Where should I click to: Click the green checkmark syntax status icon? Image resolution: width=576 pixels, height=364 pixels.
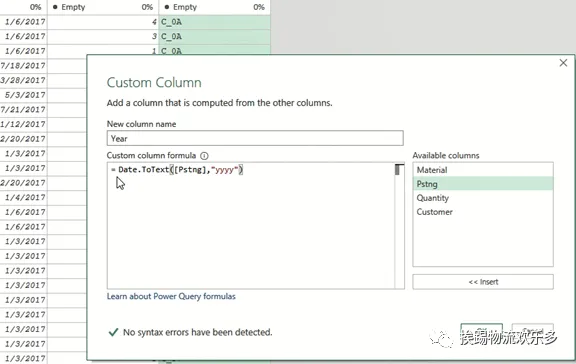[x=113, y=332]
